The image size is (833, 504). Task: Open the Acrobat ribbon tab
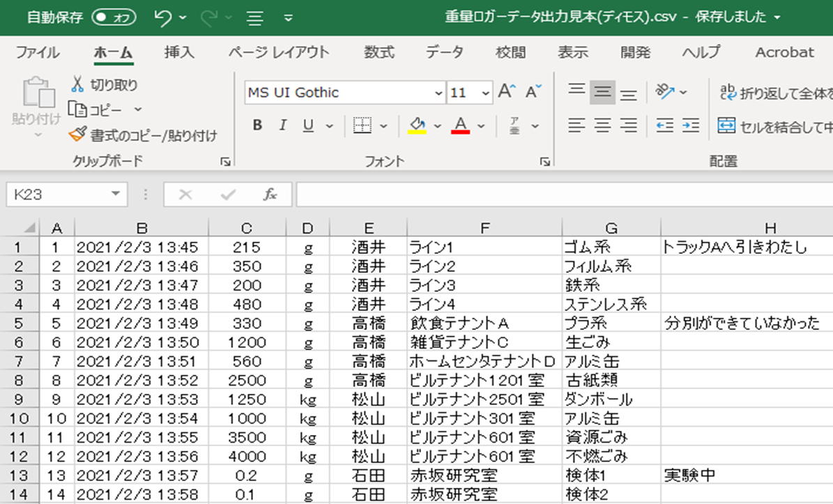tap(785, 52)
